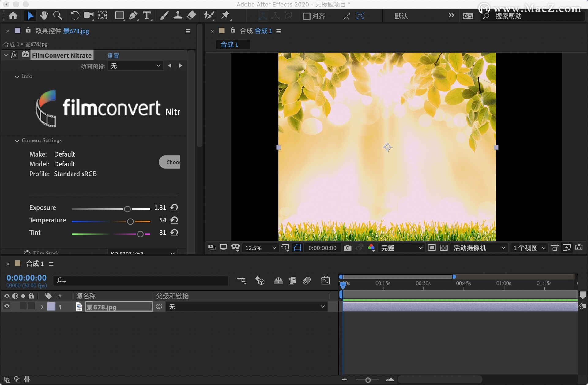Collapse the Camera Settings section
The image size is (588, 385).
pos(17,141)
